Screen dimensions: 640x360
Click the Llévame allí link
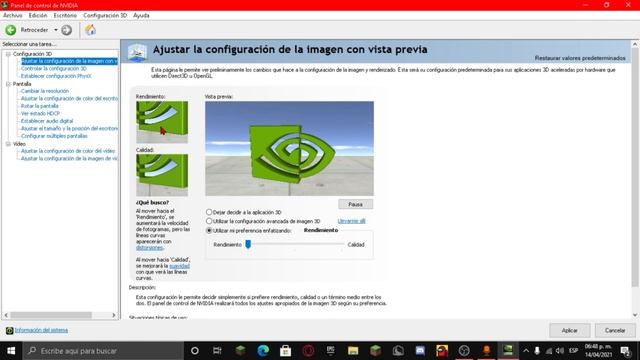point(351,221)
